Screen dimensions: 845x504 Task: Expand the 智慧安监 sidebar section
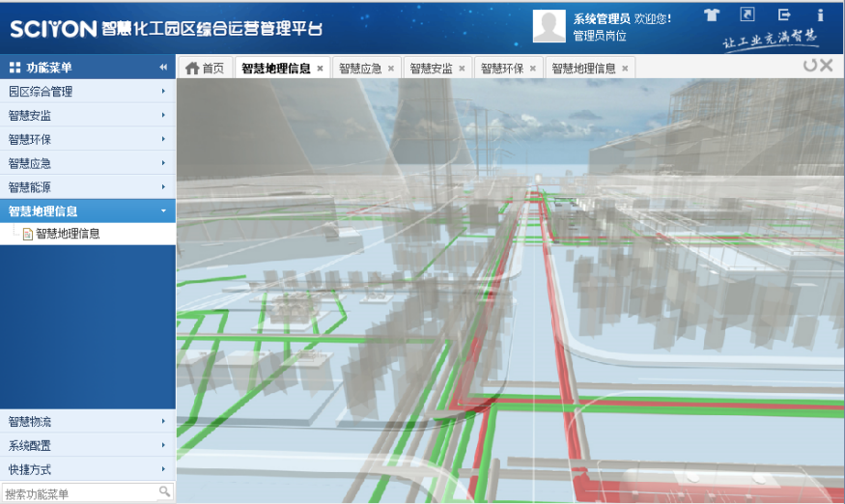pyautogui.click(x=87, y=116)
